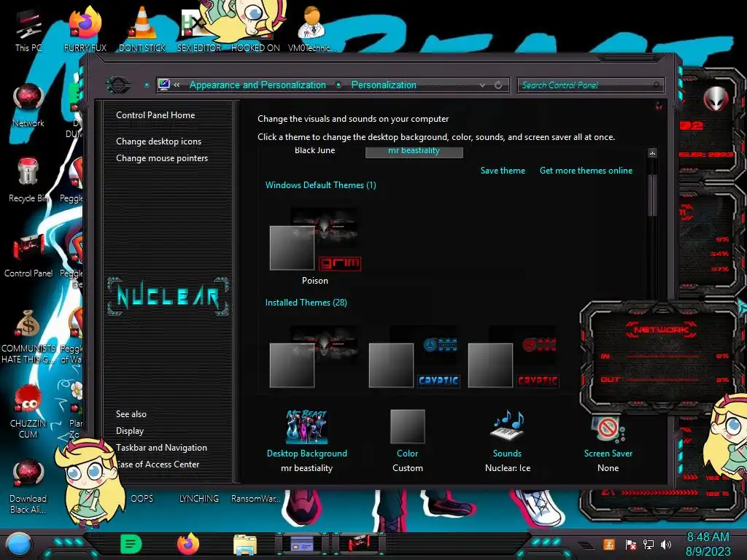The image size is (747, 560).
Task: Open Change desktop icons
Action: click(x=158, y=141)
